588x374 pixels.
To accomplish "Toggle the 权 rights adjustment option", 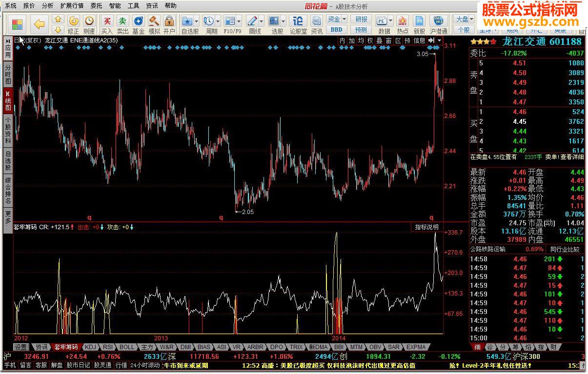I will point(370,40).
